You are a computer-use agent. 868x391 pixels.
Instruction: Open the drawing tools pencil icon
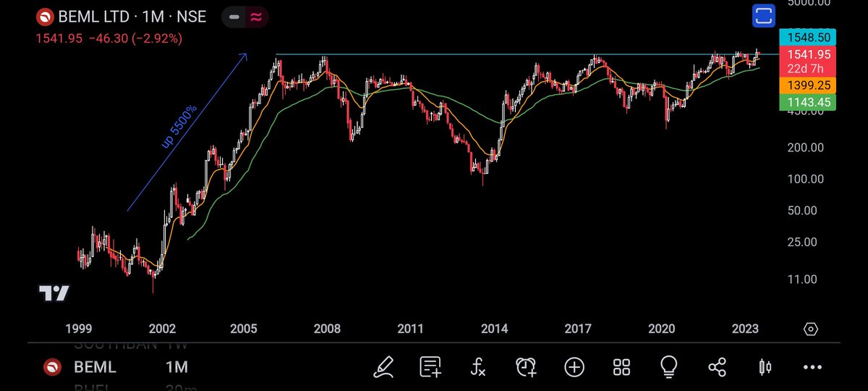tap(383, 367)
